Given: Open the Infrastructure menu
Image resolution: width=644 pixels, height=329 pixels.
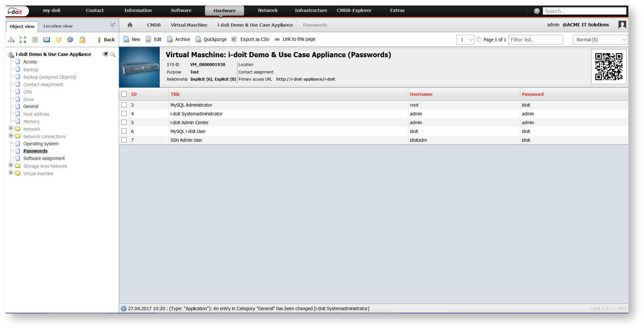Looking at the screenshot, I should click(x=311, y=10).
